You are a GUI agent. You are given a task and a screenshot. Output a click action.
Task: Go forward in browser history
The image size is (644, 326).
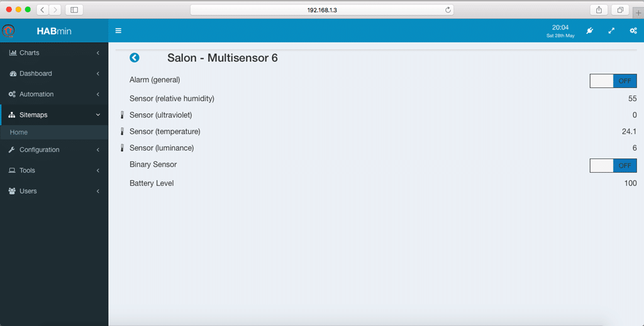55,10
